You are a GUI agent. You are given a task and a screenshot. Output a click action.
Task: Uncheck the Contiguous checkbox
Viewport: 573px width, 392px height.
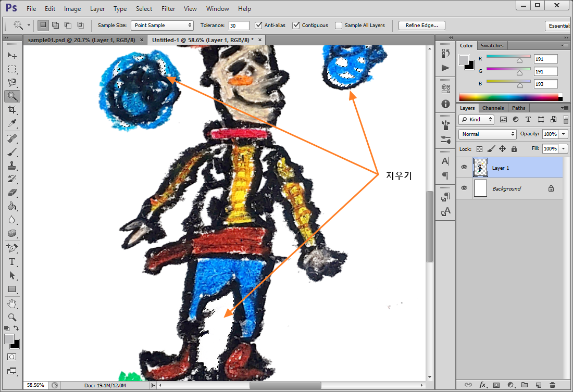pyautogui.click(x=296, y=25)
